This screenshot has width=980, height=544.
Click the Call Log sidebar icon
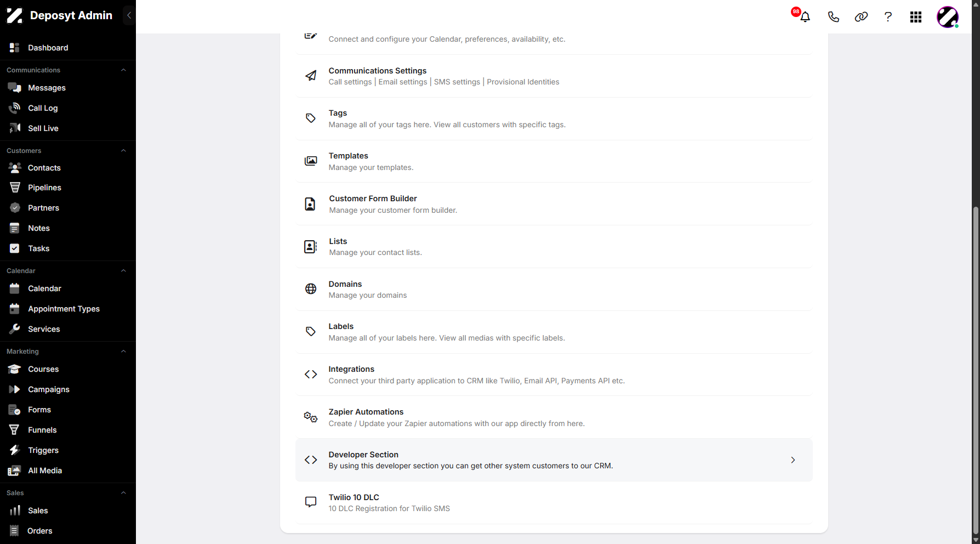pyautogui.click(x=15, y=108)
